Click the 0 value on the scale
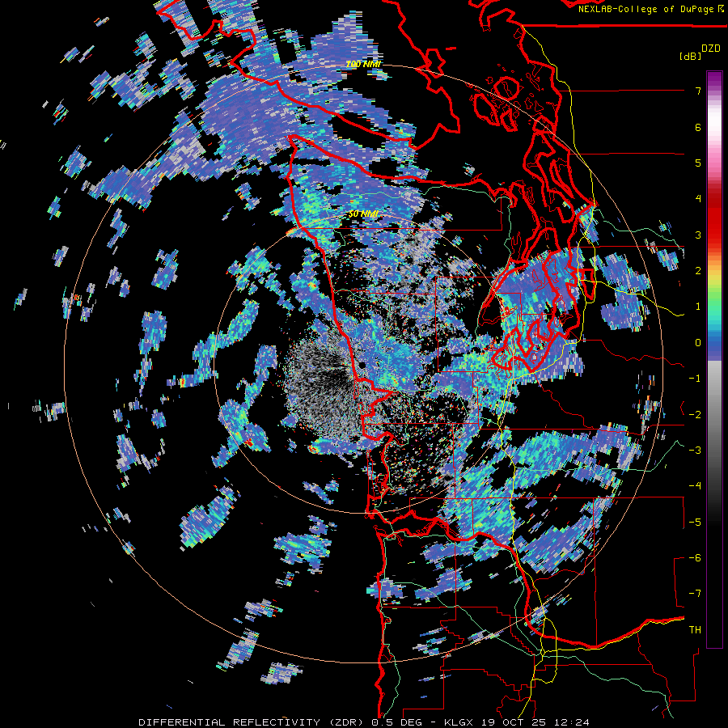 click(x=698, y=342)
